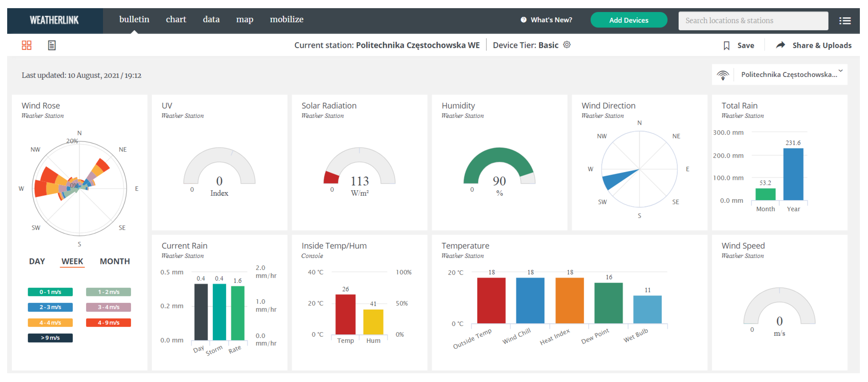868x382 pixels.
Task: Click the What's New question icon
Action: tap(523, 20)
